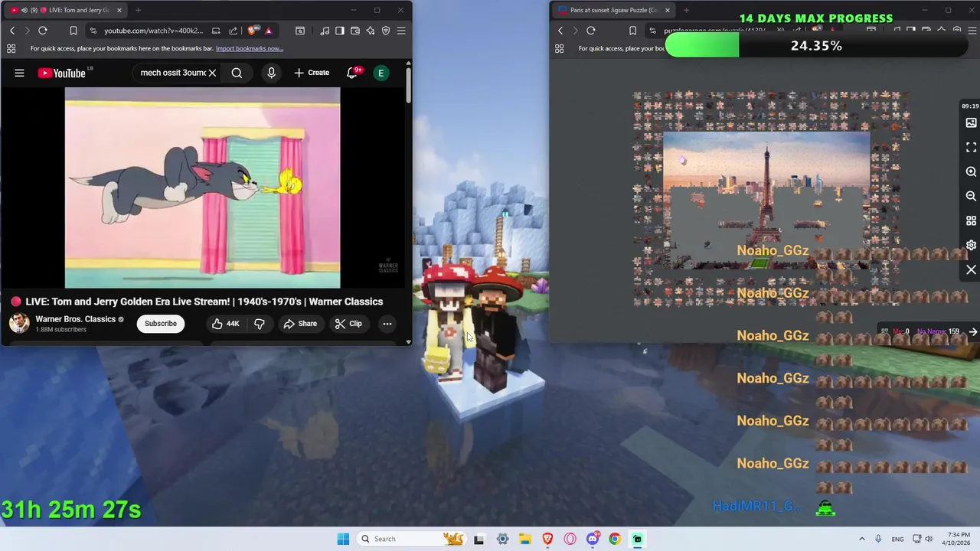This screenshot has width=980, height=551.
Task: Open the Warner Bros. Classics channel name
Action: click(75, 319)
